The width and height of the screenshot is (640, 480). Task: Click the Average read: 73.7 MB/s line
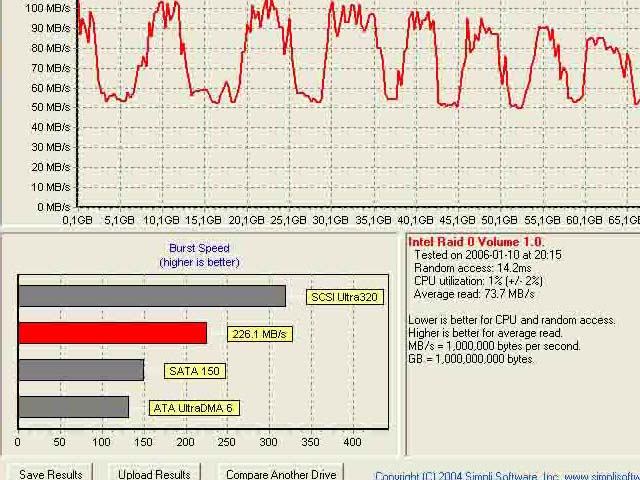pos(474,294)
